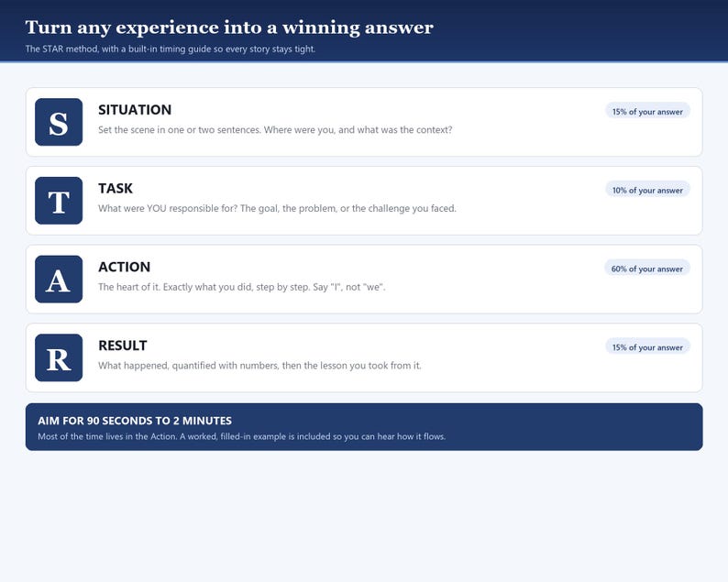Select the TASK heading

click(x=116, y=189)
